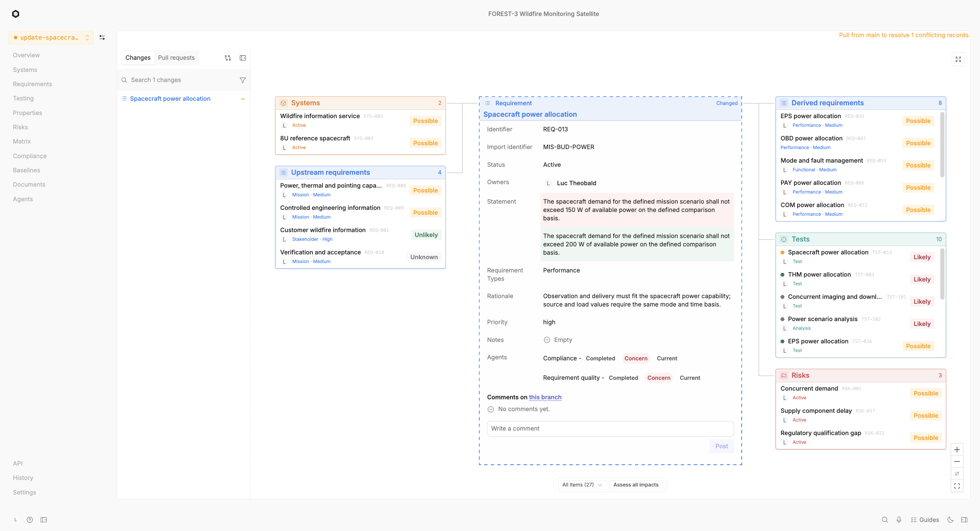Open the filter funnel for changes
980x531 pixels.
tap(243, 80)
